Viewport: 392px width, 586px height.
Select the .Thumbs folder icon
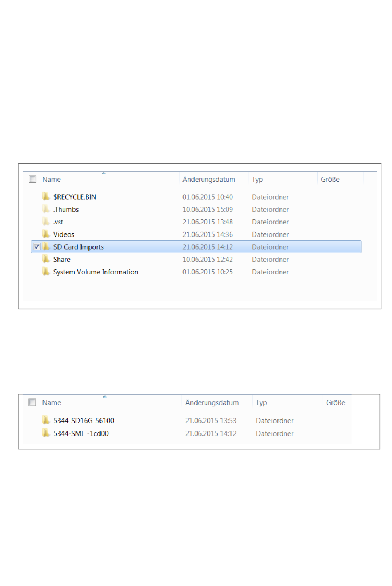(x=46, y=209)
